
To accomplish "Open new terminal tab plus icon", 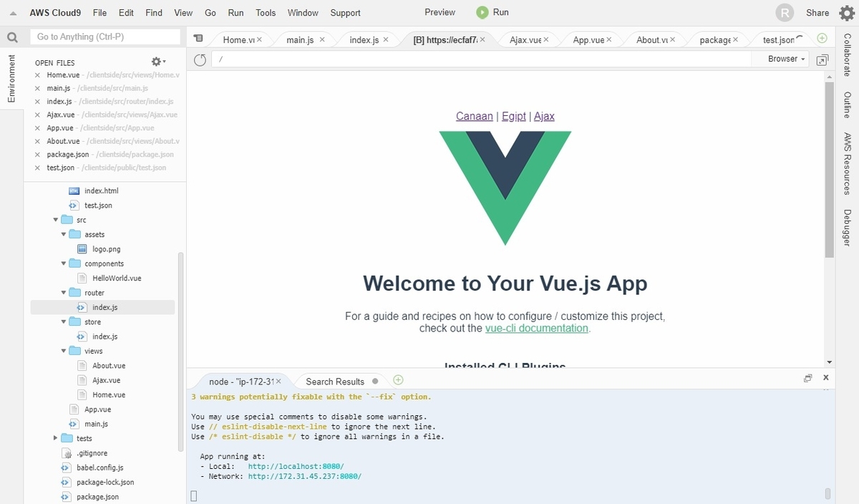I will (x=399, y=379).
